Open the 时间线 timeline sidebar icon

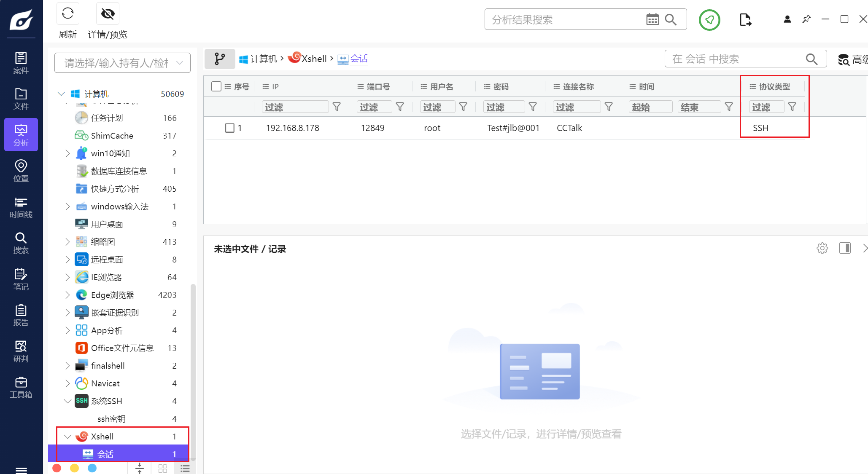pyautogui.click(x=21, y=207)
